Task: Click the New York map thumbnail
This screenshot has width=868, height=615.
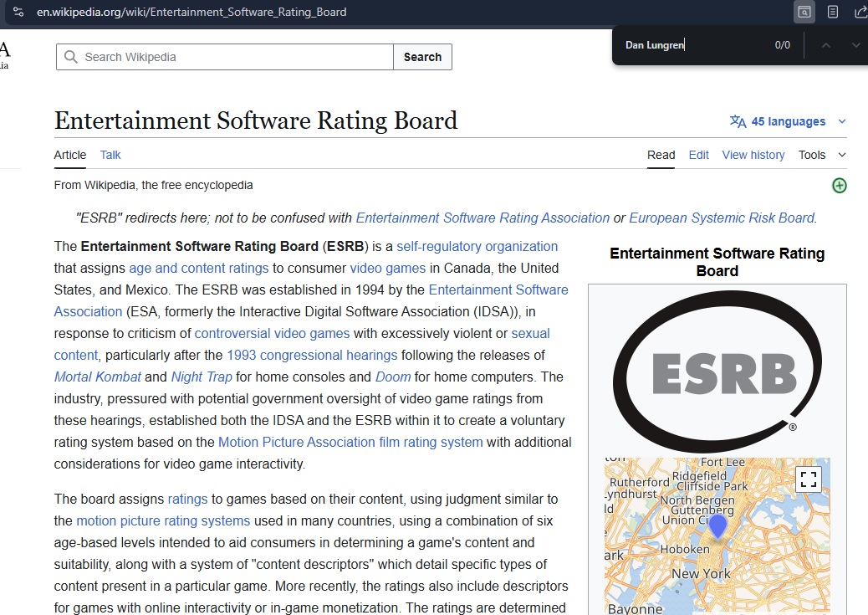Action: click(x=717, y=536)
